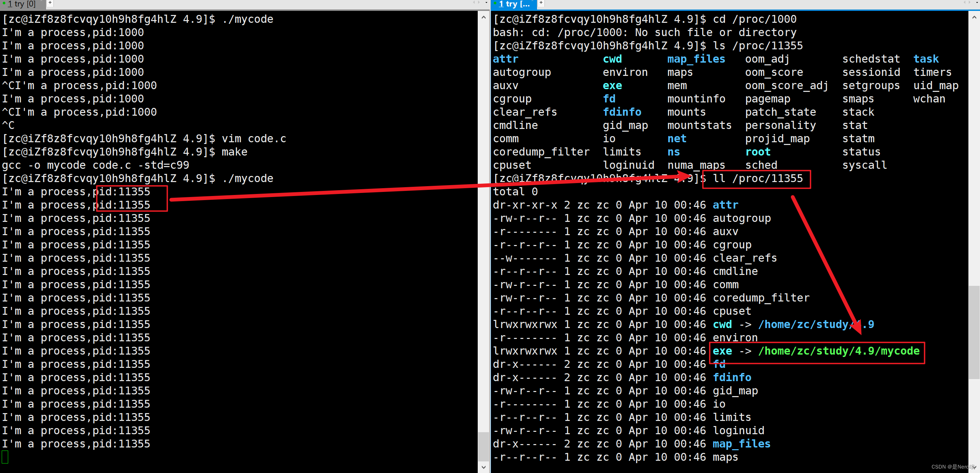This screenshot has height=473, width=980.
Task: Click the cwd symlink entry in listing
Action: tap(722, 324)
